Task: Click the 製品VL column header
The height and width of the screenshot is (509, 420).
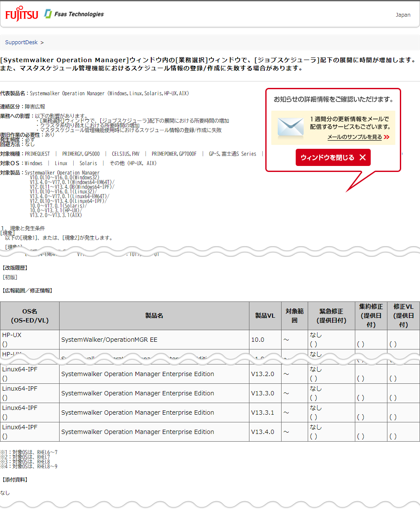Action: pos(265,316)
